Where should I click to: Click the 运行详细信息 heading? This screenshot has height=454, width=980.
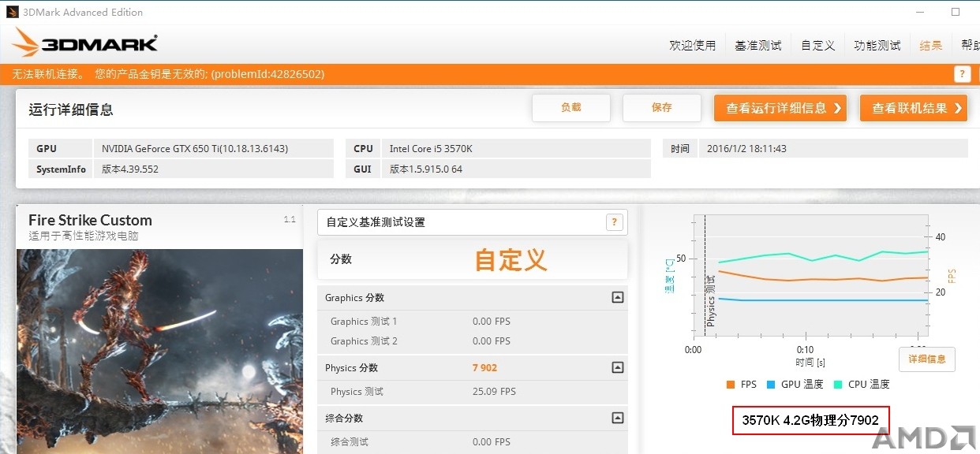point(71,110)
